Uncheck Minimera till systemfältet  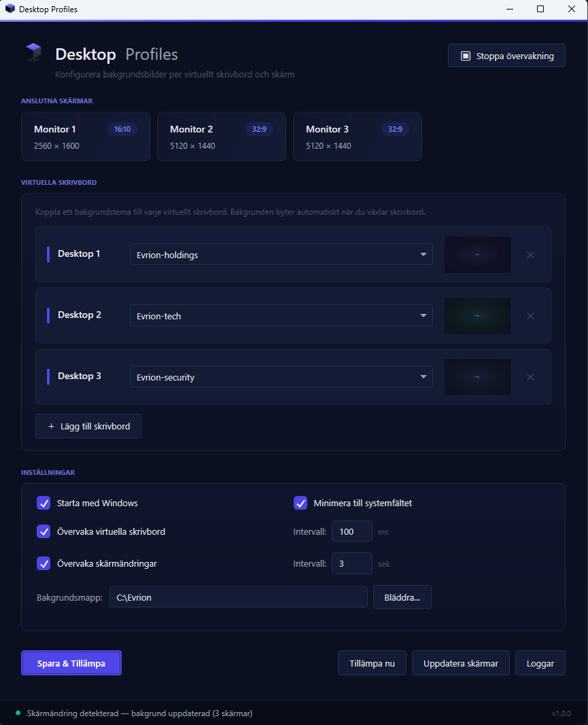300,503
